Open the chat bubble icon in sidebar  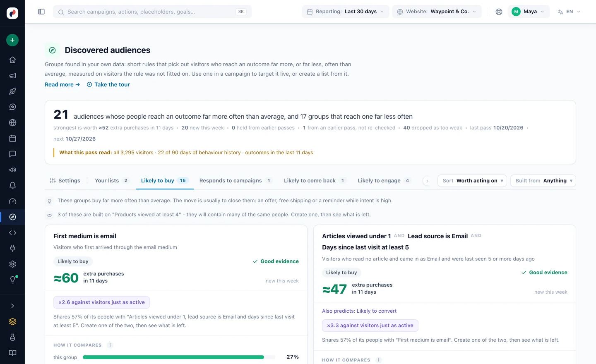[x=12, y=154]
